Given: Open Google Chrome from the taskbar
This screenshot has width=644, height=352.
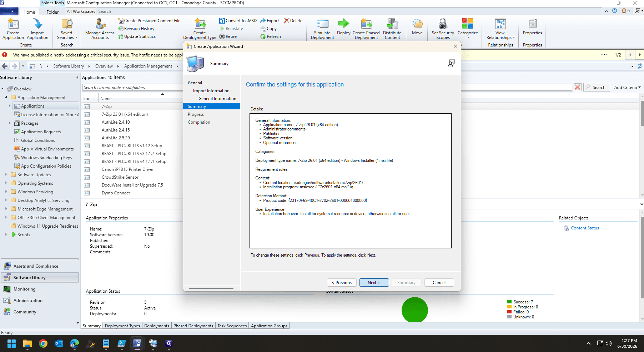Looking at the screenshot, I should (43, 343).
